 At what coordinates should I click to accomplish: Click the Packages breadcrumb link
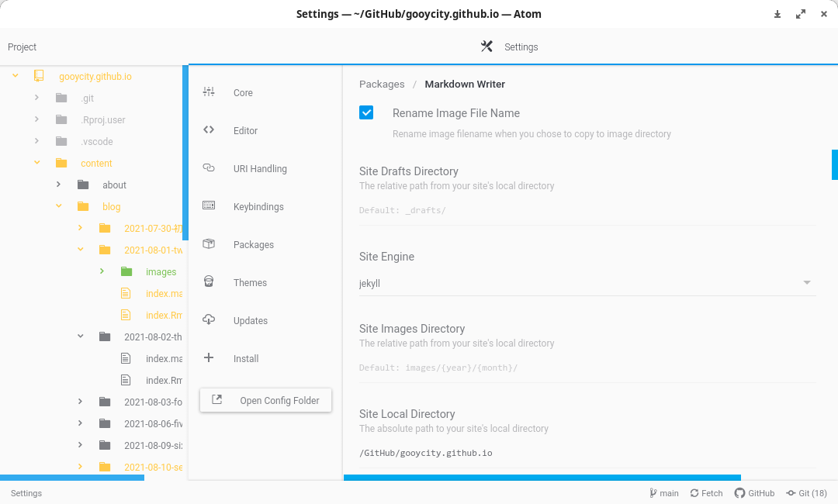click(x=382, y=84)
